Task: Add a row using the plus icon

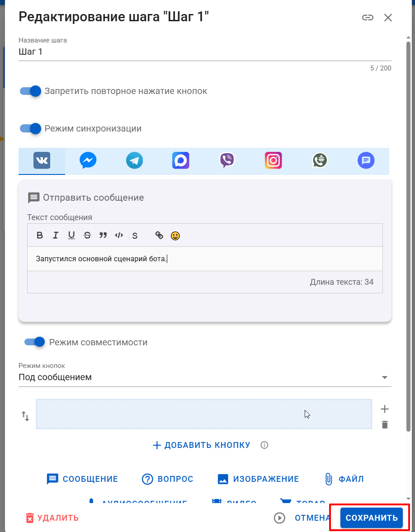Action: pos(385,409)
